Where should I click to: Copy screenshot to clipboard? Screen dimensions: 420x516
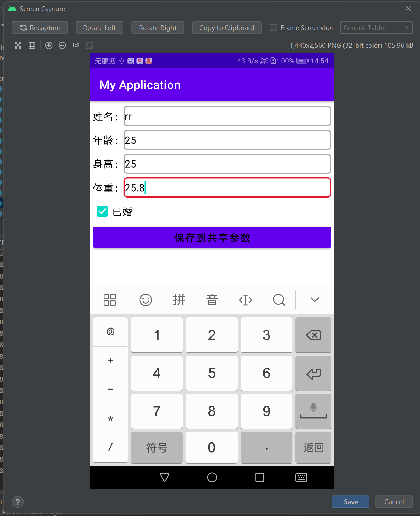227,28
